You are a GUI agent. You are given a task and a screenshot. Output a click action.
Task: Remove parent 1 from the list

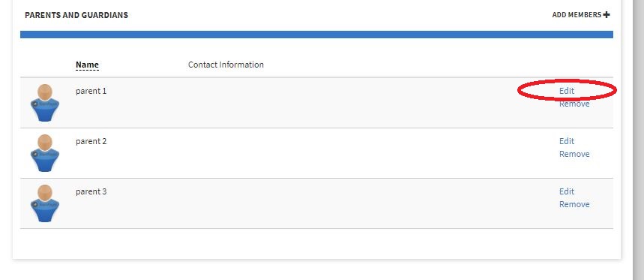(574, 104)
